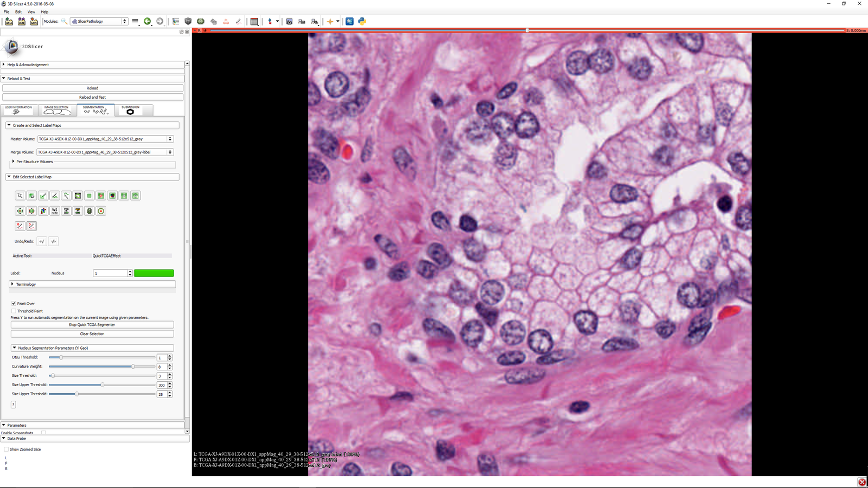The width and height of the screenshot is (868, 488).
Task: Open the Edit menu
Action: (18, 11)
